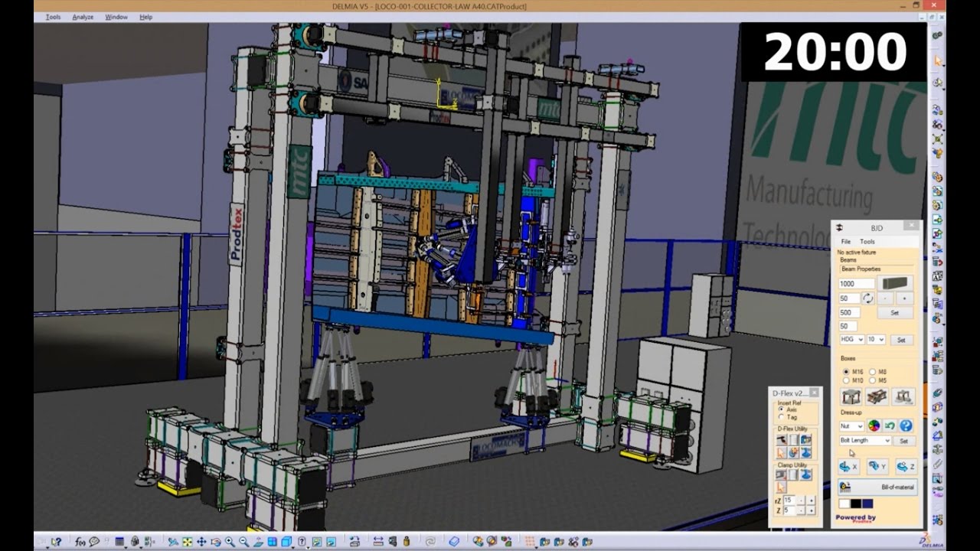Open the dropdown showing 10
The width and height of the screenshot is (980, 551).
point(876,339)
